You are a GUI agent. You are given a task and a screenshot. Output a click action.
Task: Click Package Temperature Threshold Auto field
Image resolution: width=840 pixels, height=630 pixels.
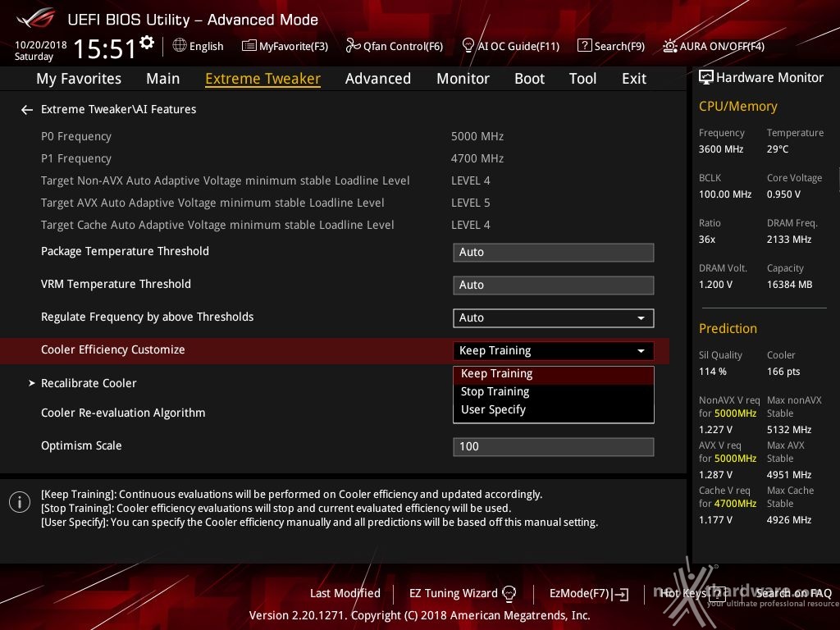(554, 253)
